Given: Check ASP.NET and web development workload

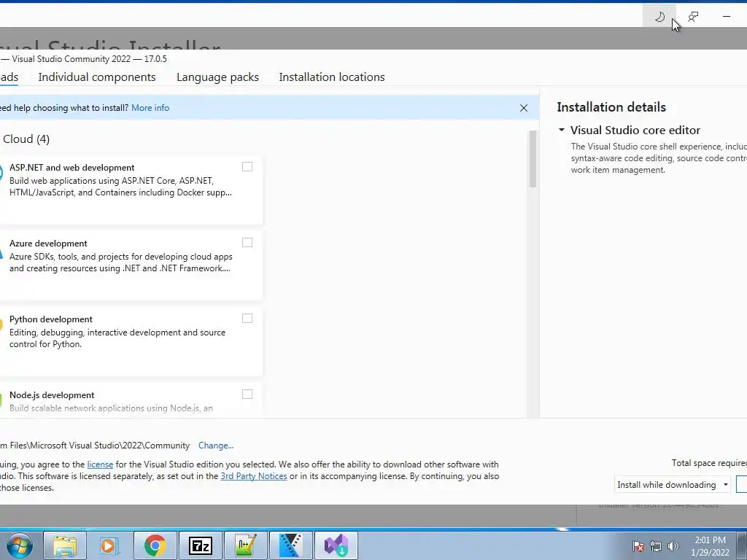Looking at the screenshot, I should coord(247,167).
